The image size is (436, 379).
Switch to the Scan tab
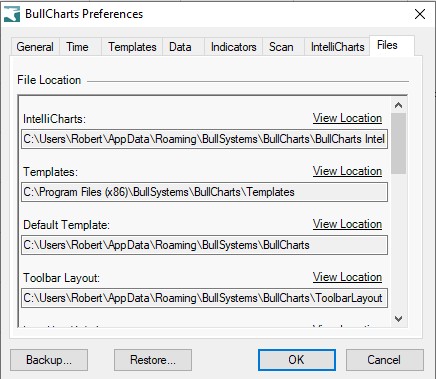[x=281, y=47]
